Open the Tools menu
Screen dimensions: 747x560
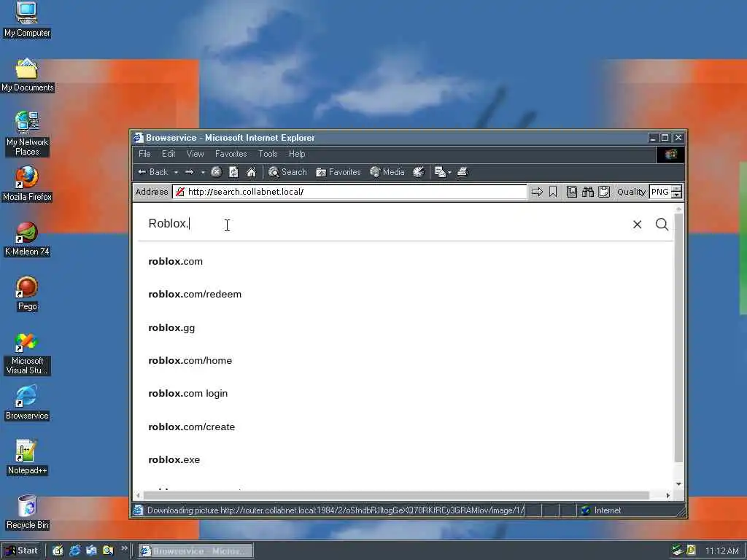pos(267,154)
